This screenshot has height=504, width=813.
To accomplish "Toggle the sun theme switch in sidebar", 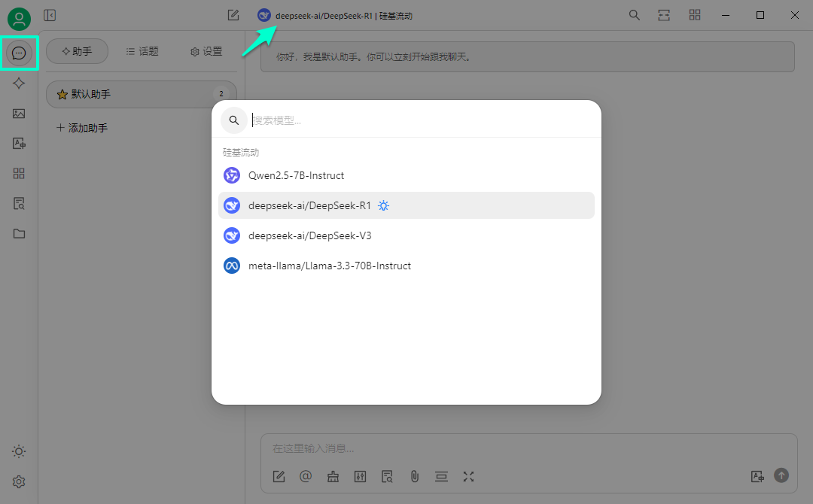I will click(19, 451).
